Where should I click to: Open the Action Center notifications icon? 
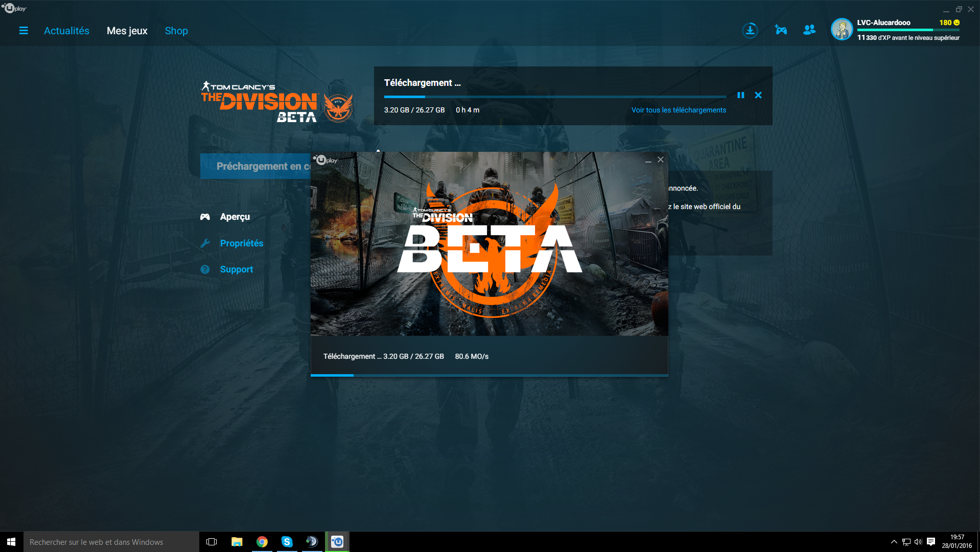[931, 542]
